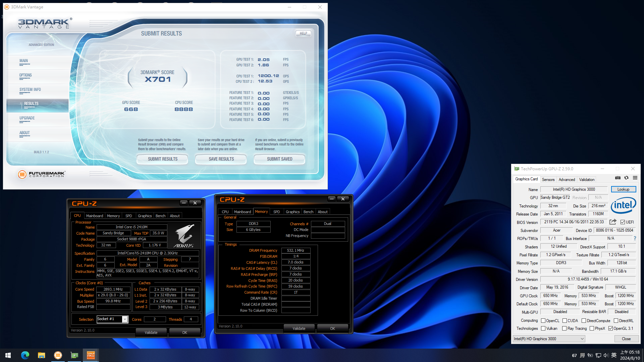Screen dimensions: 644x362
Task: Open SPD tab in CPU-Z Memory window
Action: pos(276,212)
